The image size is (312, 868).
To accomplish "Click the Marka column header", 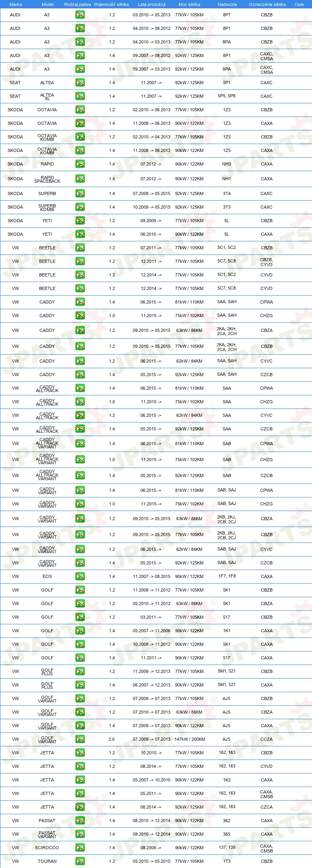I will click(x=16, y=4).
